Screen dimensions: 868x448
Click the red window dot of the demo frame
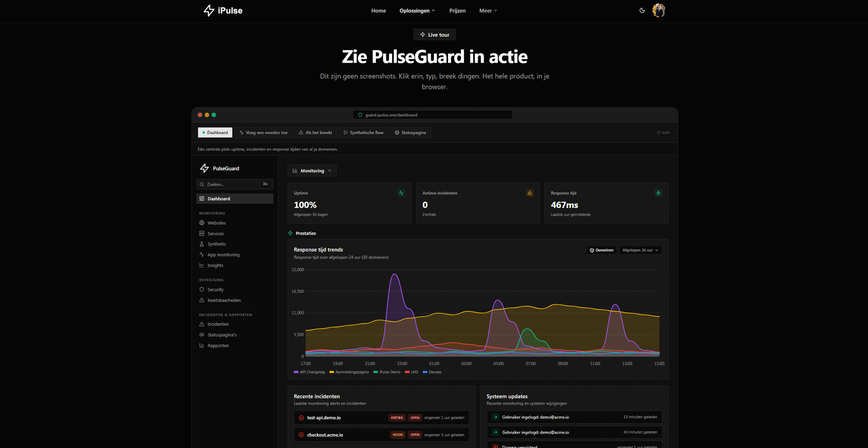pyautogui.click(x=200, y=115)
